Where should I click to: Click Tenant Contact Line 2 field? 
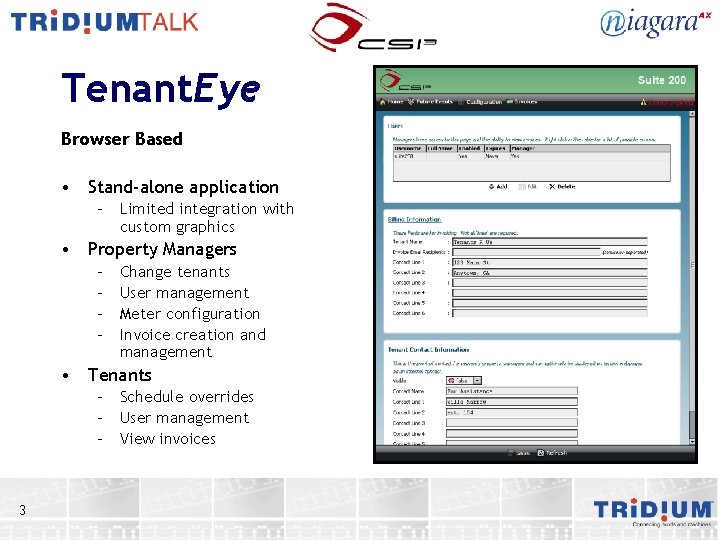click(512, 412)
